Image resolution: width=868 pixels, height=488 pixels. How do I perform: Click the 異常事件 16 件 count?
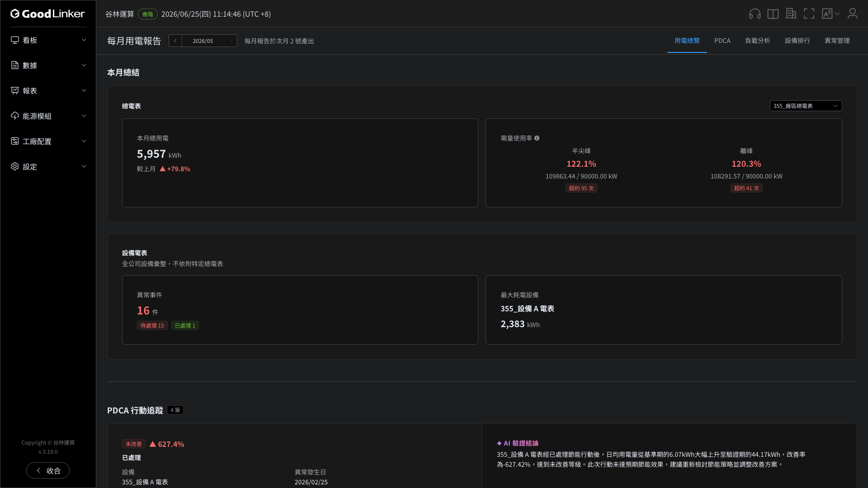click(x=148, y=311)
